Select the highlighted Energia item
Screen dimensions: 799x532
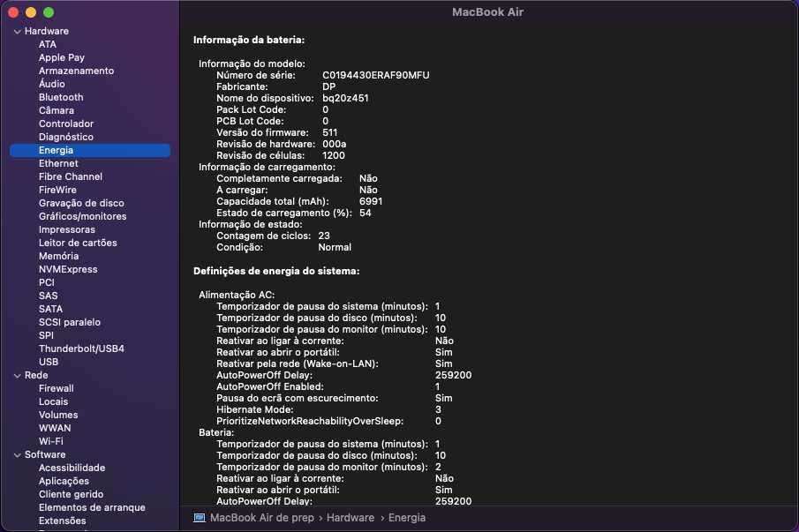pos(90,150)
